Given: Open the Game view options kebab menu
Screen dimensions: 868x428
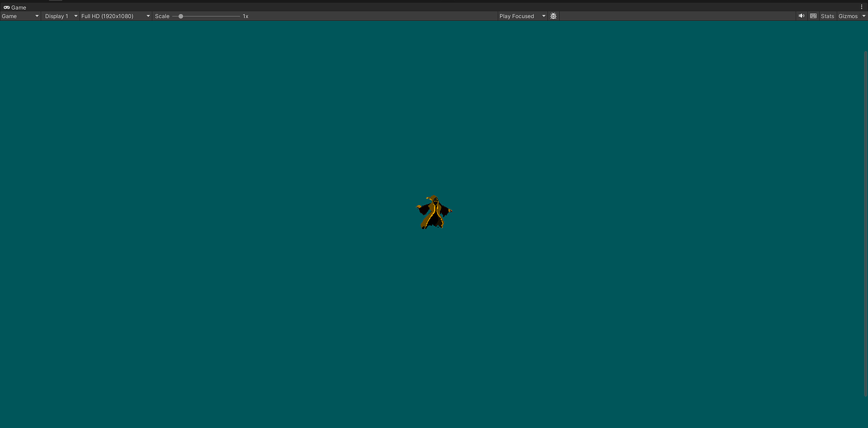Looking at the screenshot, I should (862, 6).
